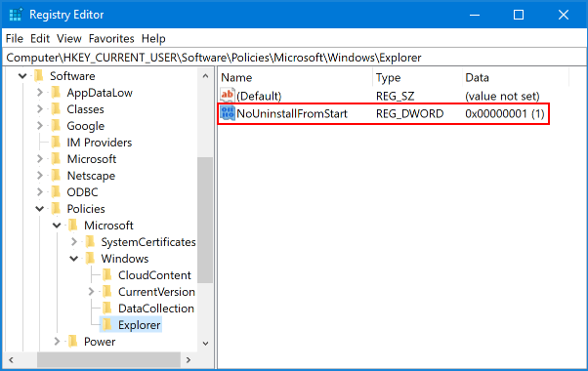
Task: Close the Registry Editor window
Action: tap(564, 15)
